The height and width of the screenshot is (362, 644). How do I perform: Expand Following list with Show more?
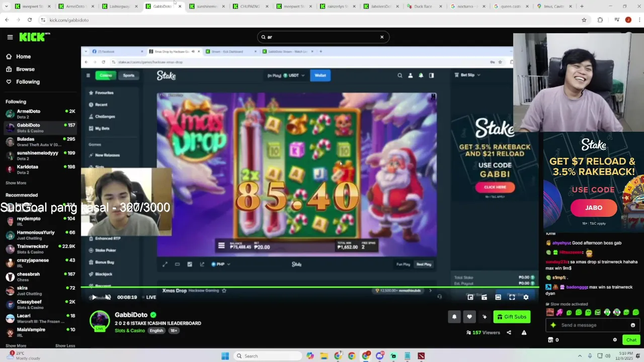[x=16, y=183]
